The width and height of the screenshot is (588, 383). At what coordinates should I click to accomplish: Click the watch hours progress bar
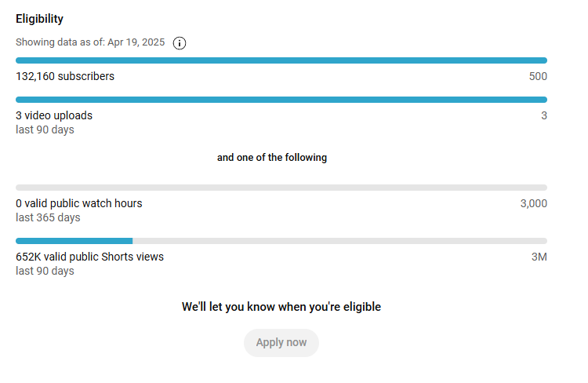pyautogui.click(x=281, y=188)
